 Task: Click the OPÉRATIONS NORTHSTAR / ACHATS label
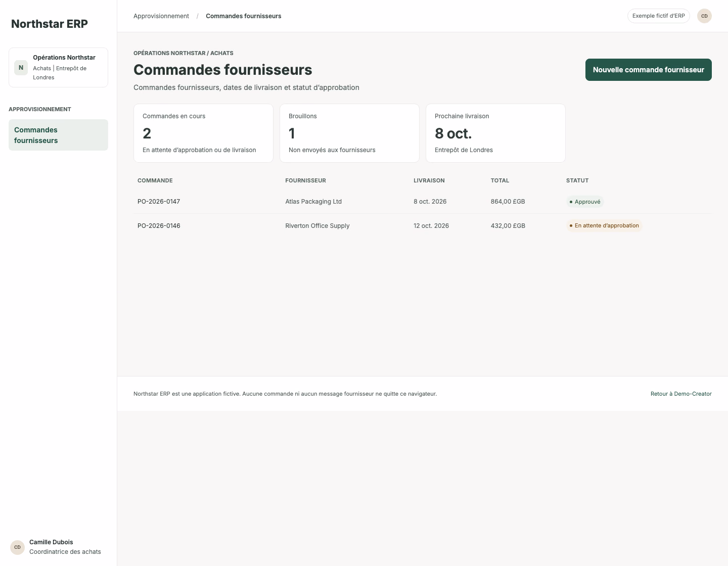[184, 53]
